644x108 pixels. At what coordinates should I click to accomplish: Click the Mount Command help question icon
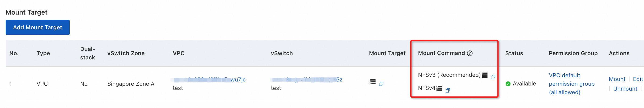point(470,53)
